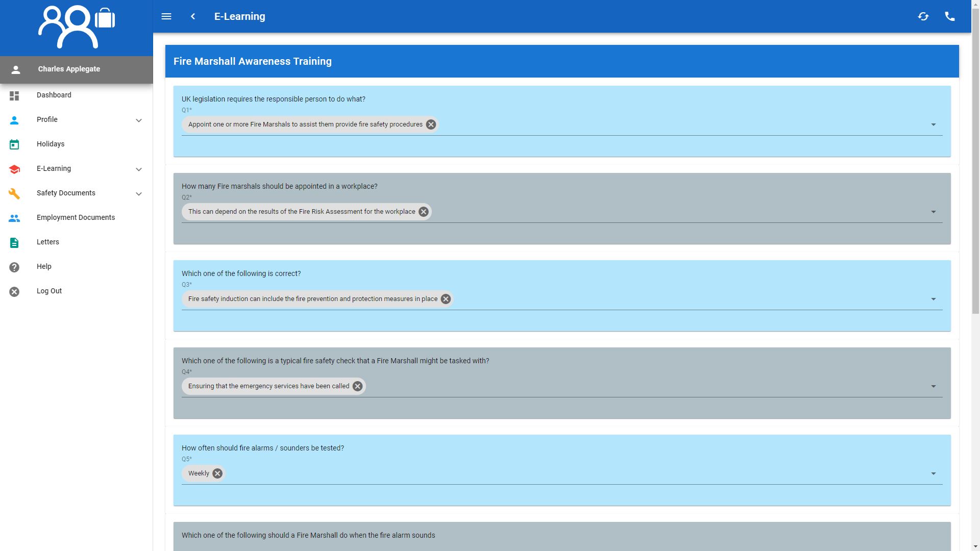This screenshot has height=551, width=980.
Task: Open Dashboard from the sidebar
Action: [x=77, y=95]
